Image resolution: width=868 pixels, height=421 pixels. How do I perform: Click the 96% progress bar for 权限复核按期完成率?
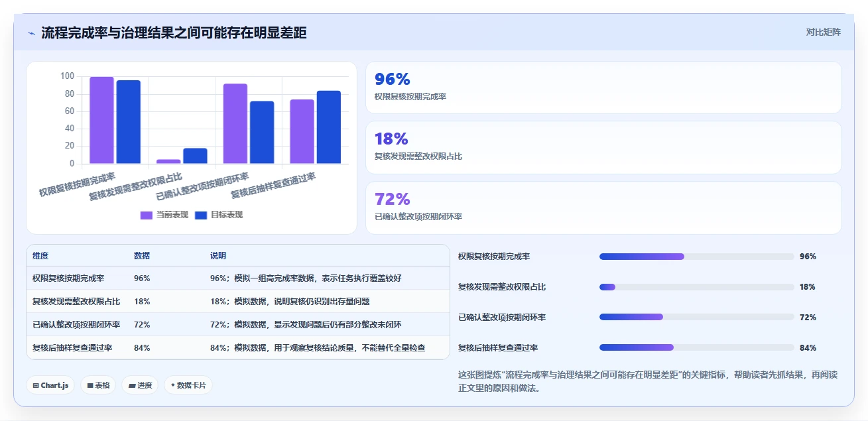point(696,257)
